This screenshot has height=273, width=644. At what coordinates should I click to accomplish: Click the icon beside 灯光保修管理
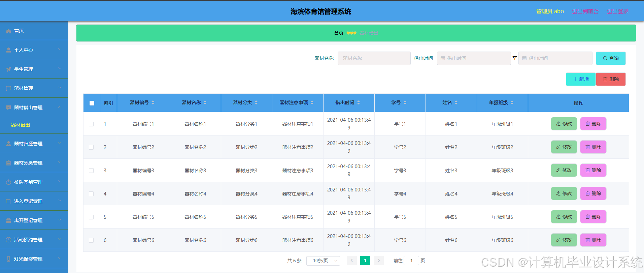8,259
